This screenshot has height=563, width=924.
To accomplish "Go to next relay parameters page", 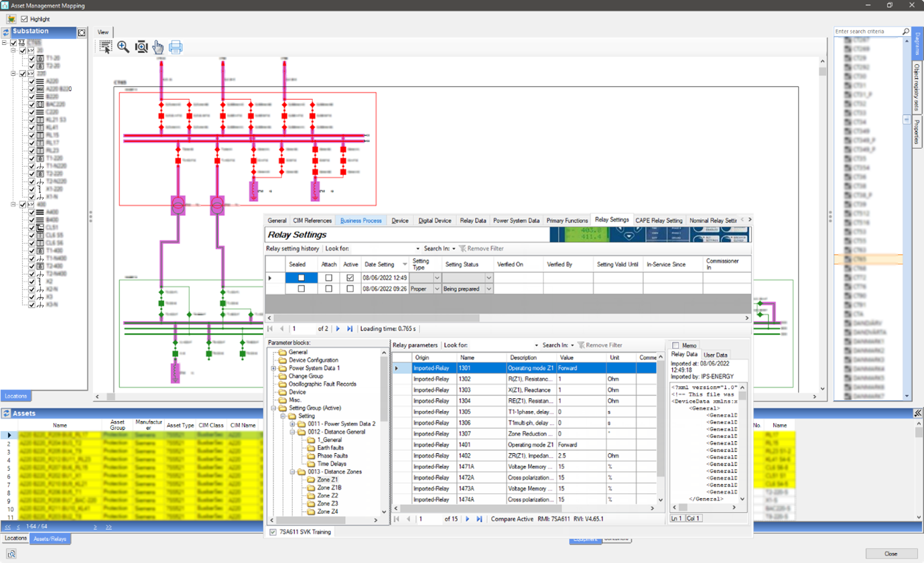I will 467,519.
